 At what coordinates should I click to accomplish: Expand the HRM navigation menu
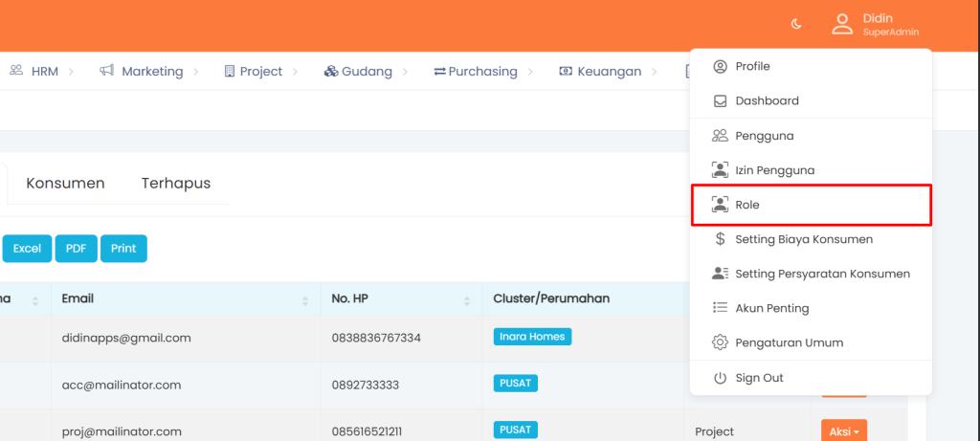[44, 71]
